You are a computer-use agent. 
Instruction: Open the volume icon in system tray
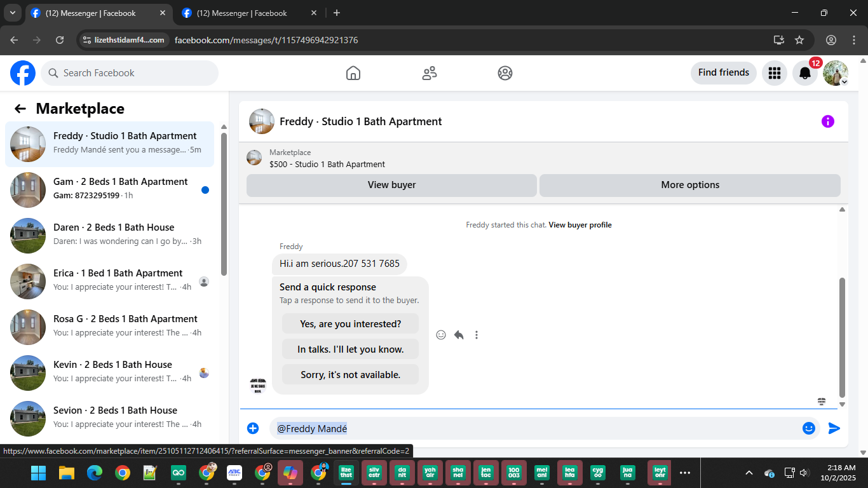coord(804,473)
